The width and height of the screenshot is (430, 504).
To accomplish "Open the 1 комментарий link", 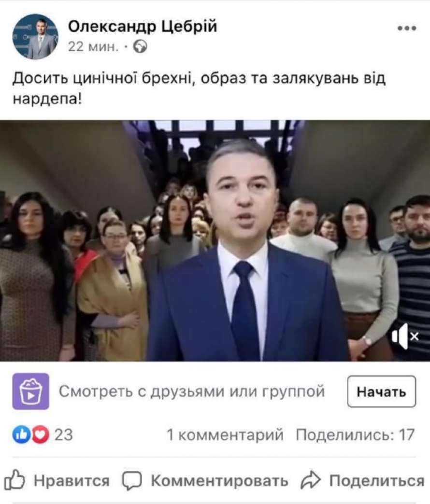I will click(x=225, y=435).
